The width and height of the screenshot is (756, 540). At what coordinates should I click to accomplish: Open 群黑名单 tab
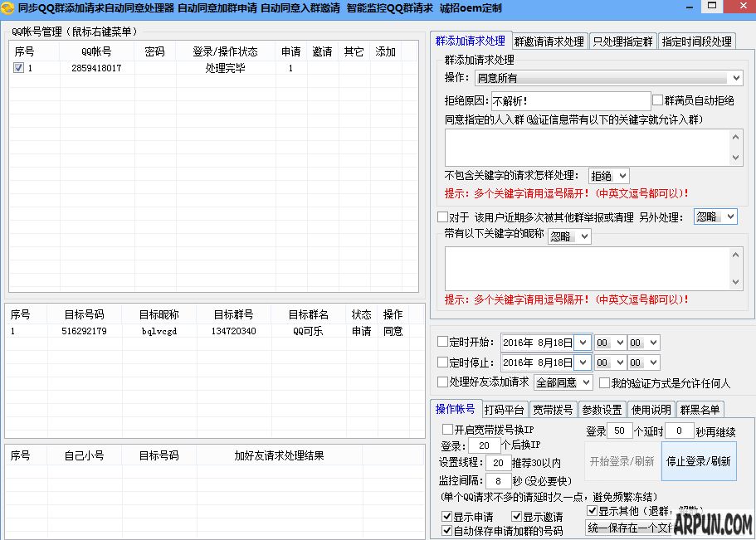pyautogui.click(x=700, y=410)
